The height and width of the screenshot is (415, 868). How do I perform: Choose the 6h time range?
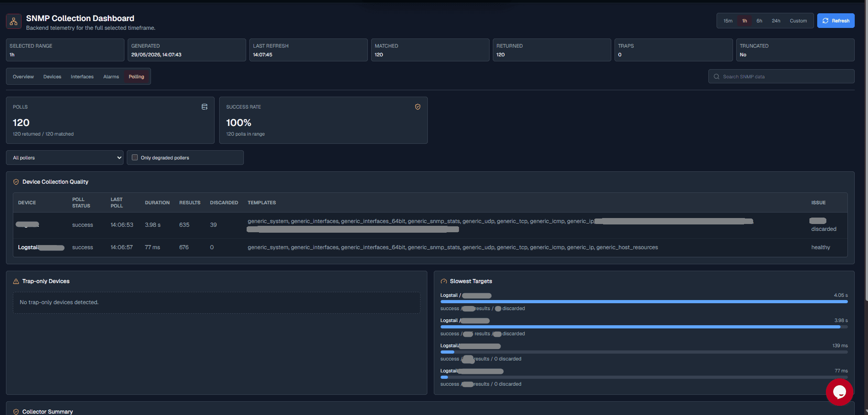click(759, 21)
